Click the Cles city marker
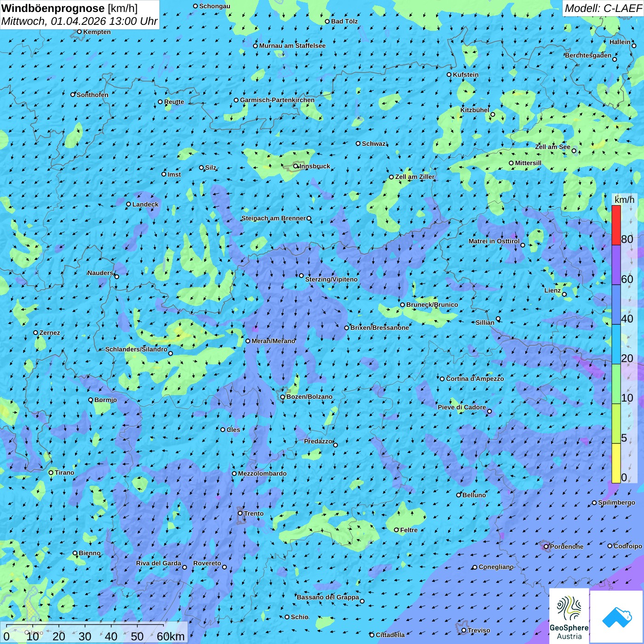This screenshot has height=644, width=644. [x=223, y=430]
